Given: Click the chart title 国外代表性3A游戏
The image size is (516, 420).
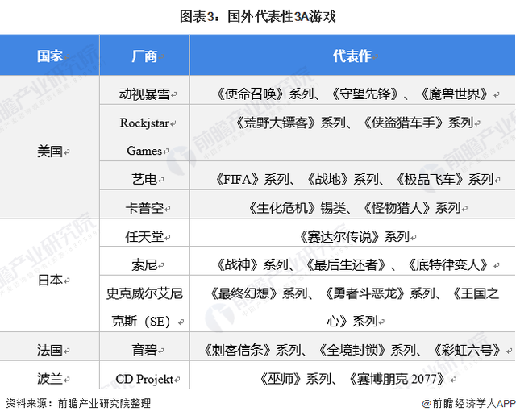Looking at the screenshot, I should [257, 15].
